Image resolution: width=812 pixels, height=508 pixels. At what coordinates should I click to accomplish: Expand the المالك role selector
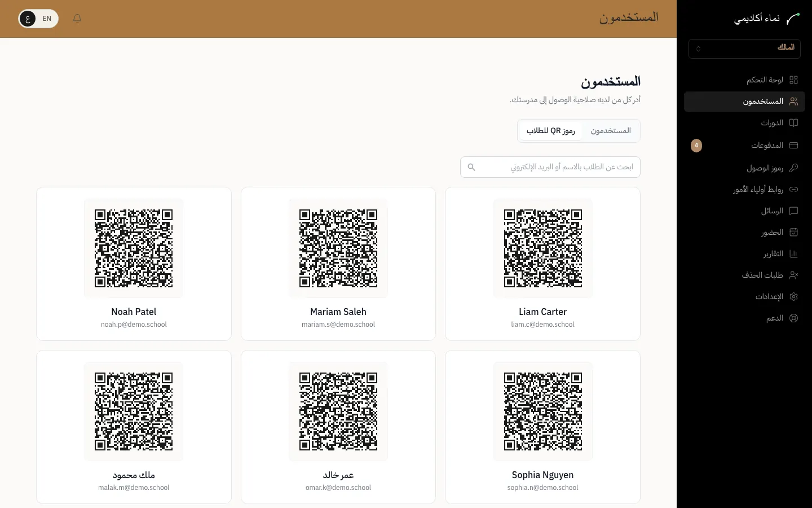(x=744, y=49)
